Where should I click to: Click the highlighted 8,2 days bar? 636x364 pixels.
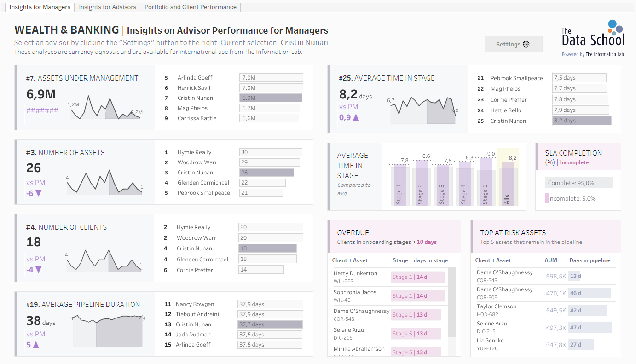(582, 121)
